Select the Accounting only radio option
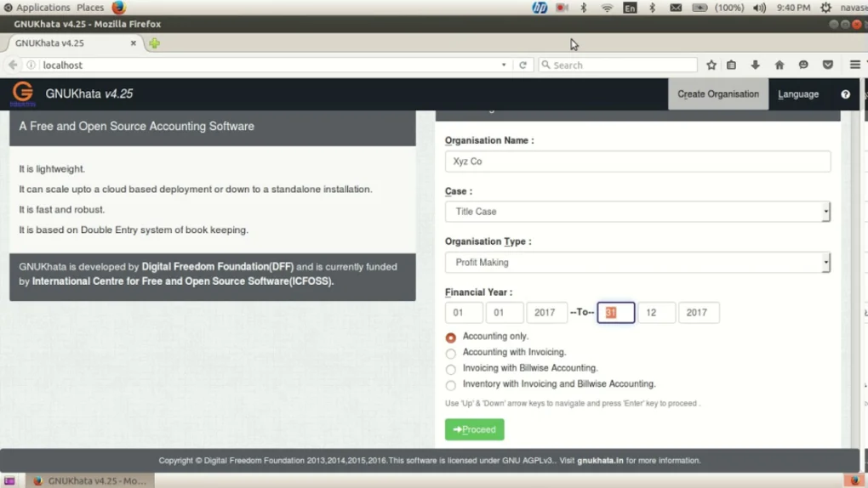868x488 pixels. click(x=451, y=338)
